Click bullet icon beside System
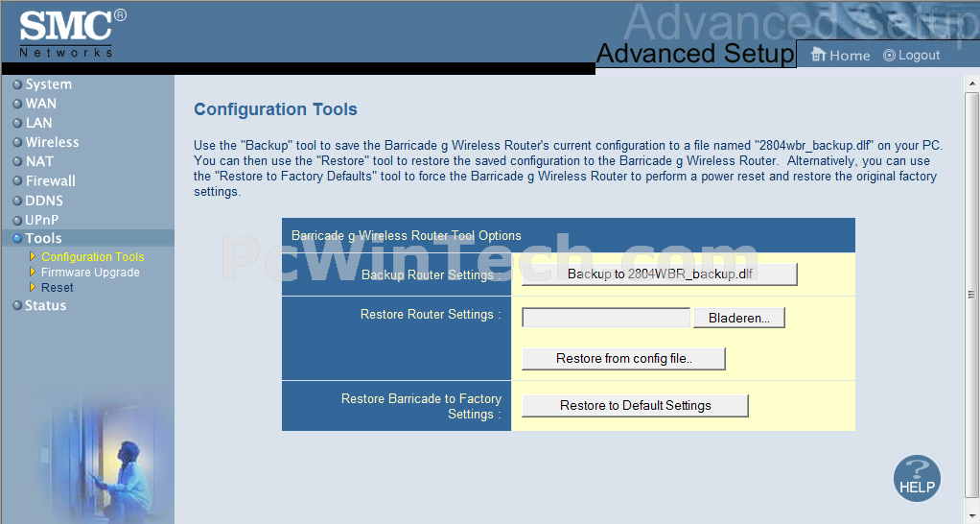This screenshot has width=980, height=524. point(17,84)
